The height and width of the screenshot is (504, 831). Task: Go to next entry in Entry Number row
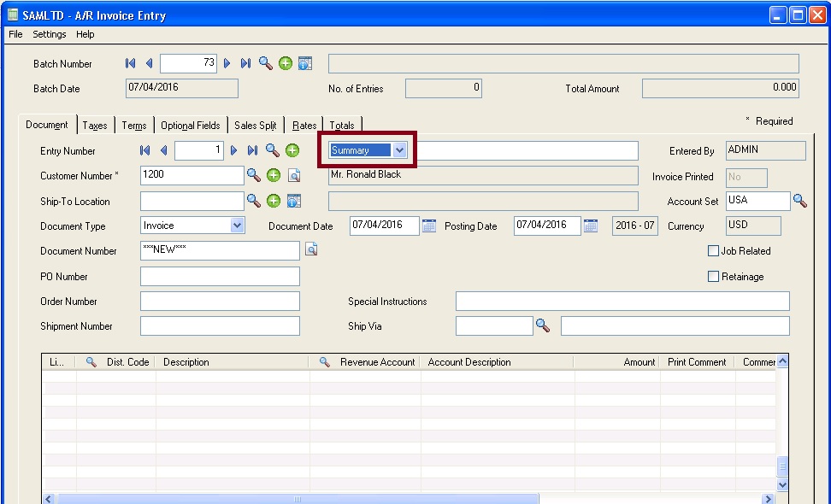click(x=233, y=150)
